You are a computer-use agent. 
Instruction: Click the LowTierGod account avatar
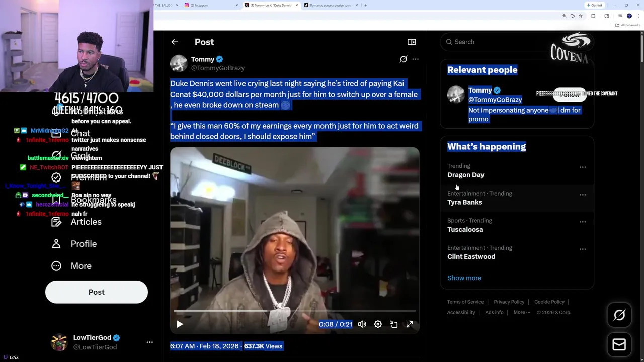pyautogui.click(x=59, y=342)
